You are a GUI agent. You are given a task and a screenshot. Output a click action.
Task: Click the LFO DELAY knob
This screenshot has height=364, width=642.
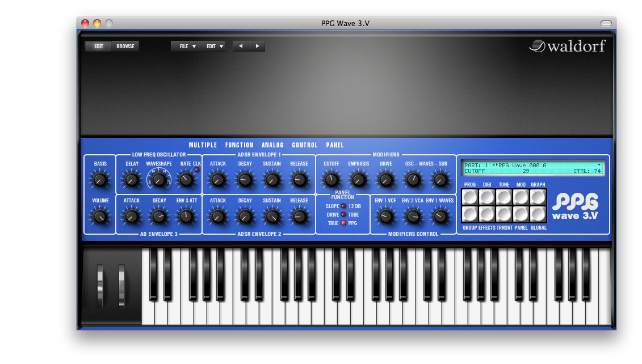132,180
